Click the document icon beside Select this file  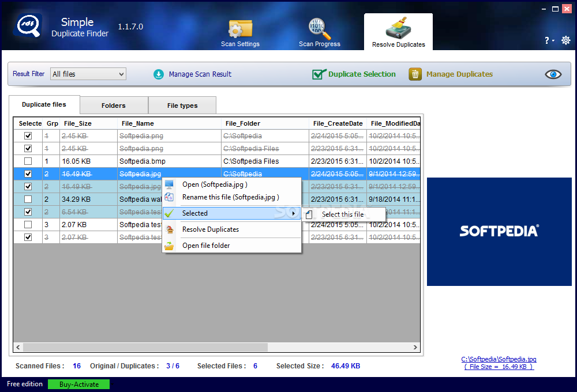(x=309, y=214)
